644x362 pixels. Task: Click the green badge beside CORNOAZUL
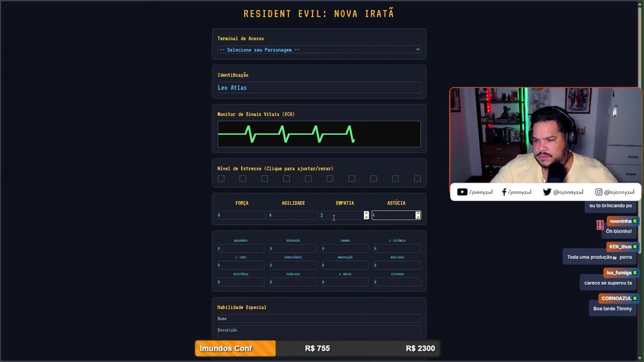pos(635,299)
